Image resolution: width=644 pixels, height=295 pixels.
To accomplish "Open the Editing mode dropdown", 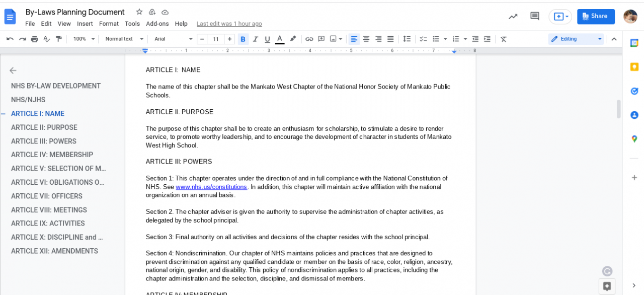I will pyautogui.click(x=576, y=39).
